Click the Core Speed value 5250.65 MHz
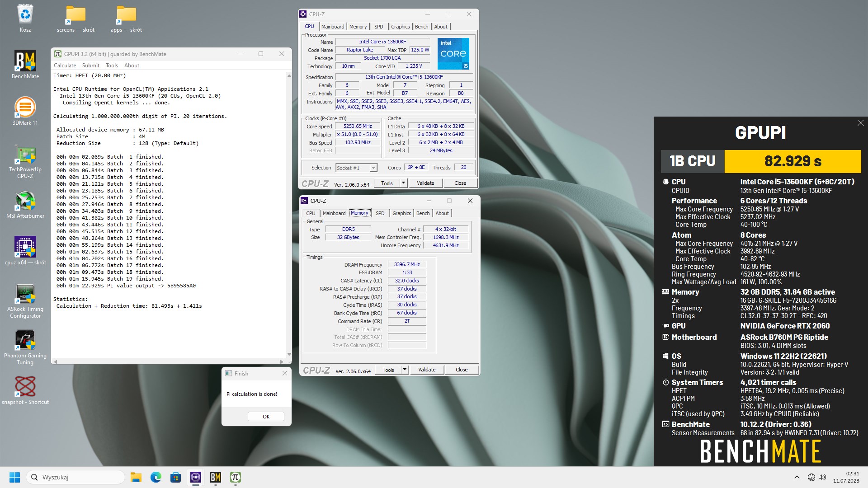The height and width of the screenshot is (488, 868). pos(358,127)
